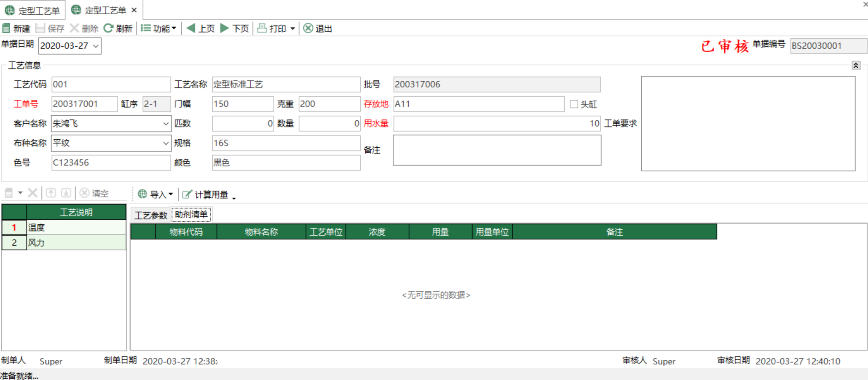Click the 工艺说明 column header
The image size is (868, 380).
point(76,213)
